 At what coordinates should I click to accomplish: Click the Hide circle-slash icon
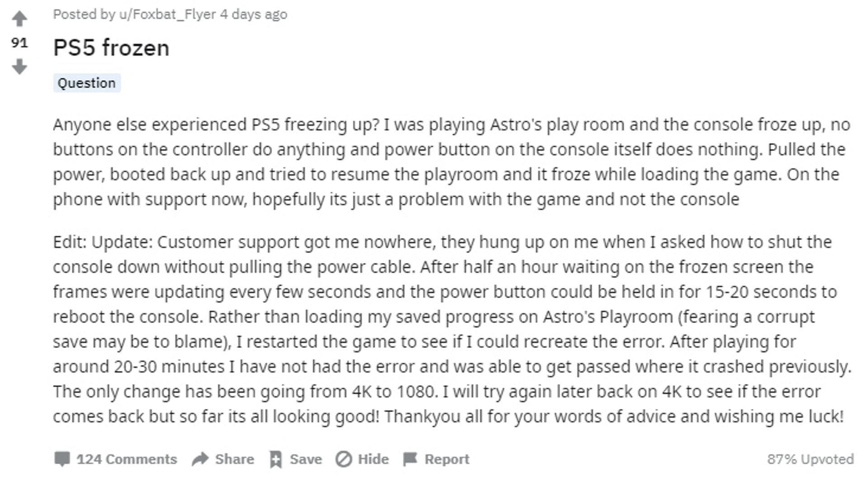pyautogui.click(x=344, y=459)
